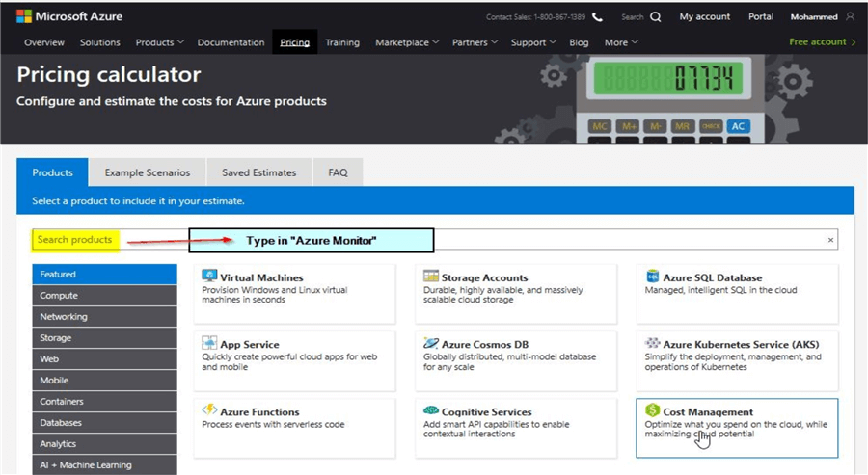Click the Azure Cosmos DB icon

pos(431,343)
